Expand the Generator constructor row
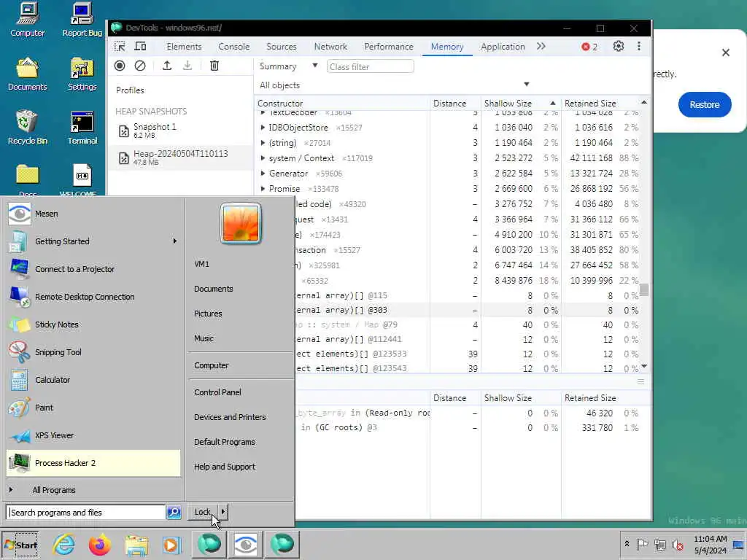747x560 pixels. (263, 174)
